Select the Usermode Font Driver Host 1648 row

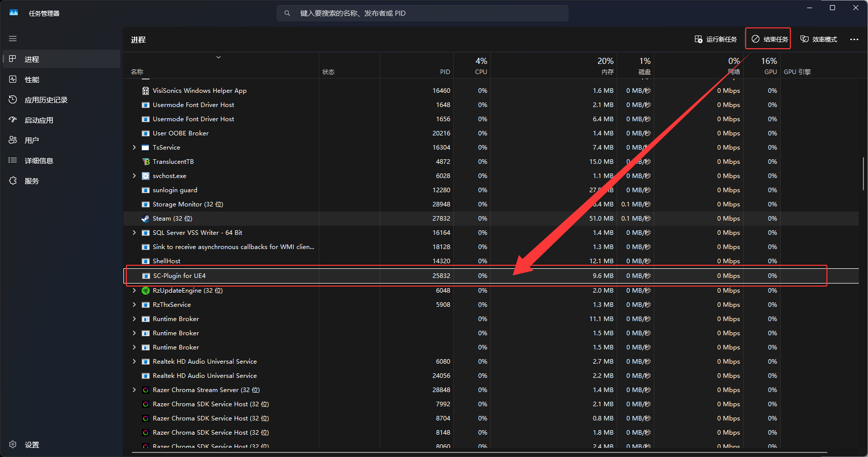coord(491,105)
